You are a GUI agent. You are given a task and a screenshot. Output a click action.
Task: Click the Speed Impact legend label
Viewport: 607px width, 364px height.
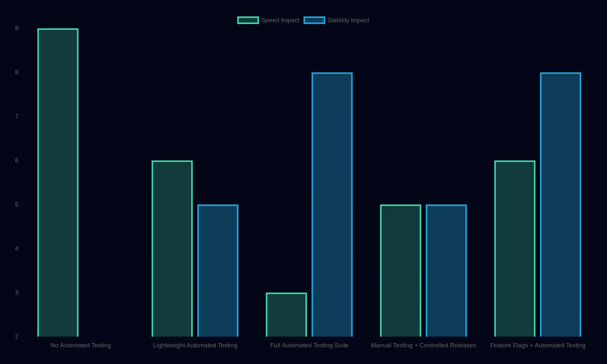(x=280, y=20)
